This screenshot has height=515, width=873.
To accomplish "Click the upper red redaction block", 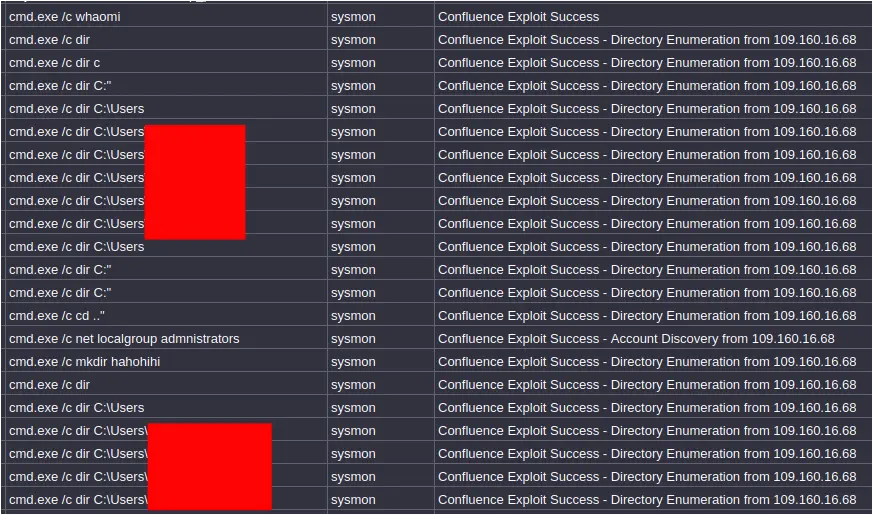I will (x=195, y=182).
